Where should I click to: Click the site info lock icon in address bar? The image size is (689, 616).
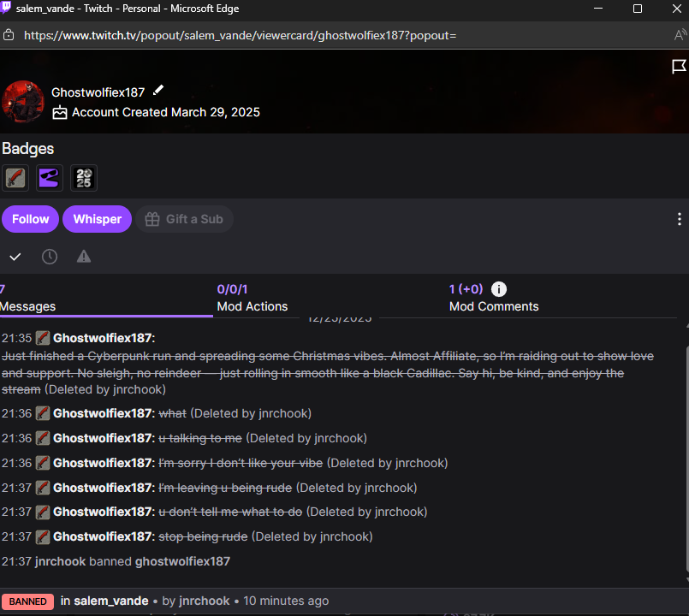click(9, 35)
